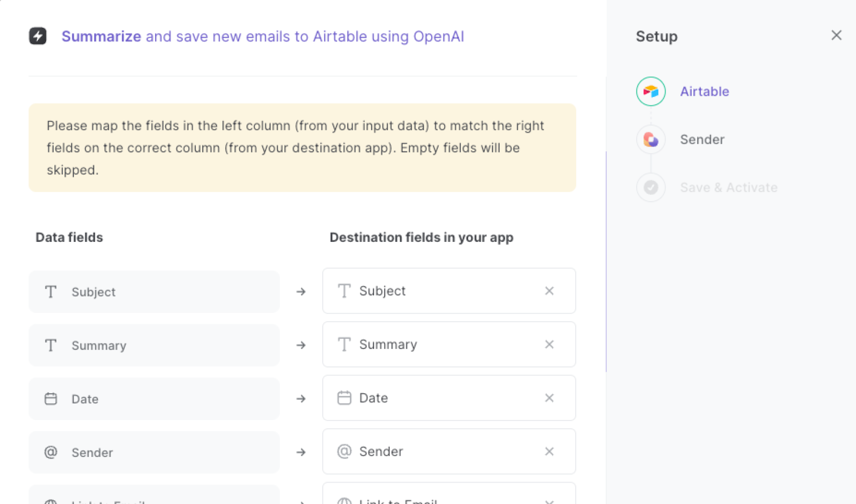The width and height of the screenshot is (856, 504).
Task: Click 'Destination fields in your app' heading
Action: [x=422, y=238]
